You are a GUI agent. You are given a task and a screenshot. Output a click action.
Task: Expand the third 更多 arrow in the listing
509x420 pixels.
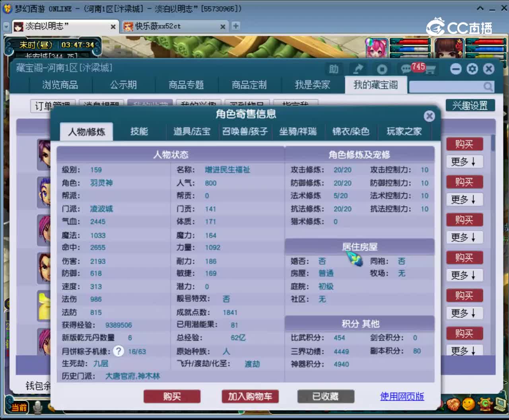click(464, 237)
